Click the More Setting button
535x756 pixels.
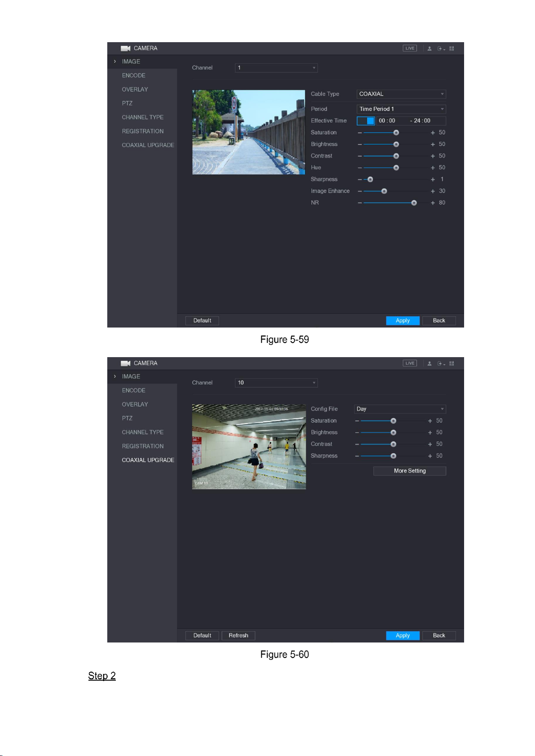(410, 471)
